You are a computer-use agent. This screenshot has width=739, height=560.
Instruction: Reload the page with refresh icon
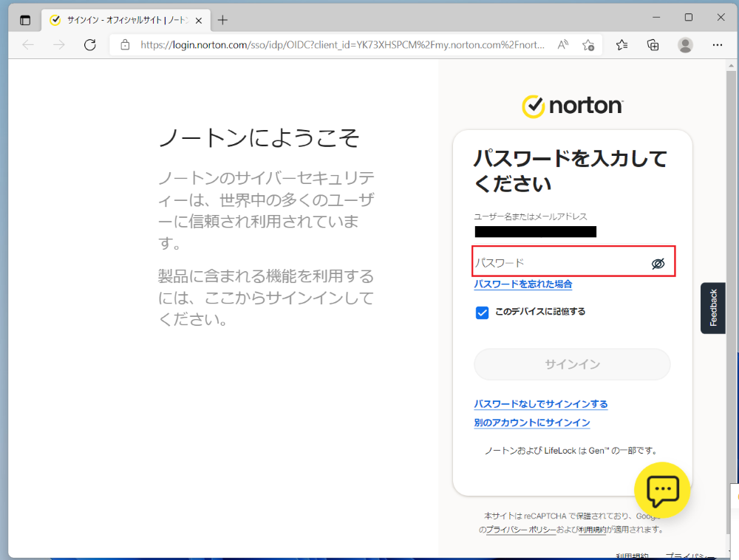[x=90, y=45]
